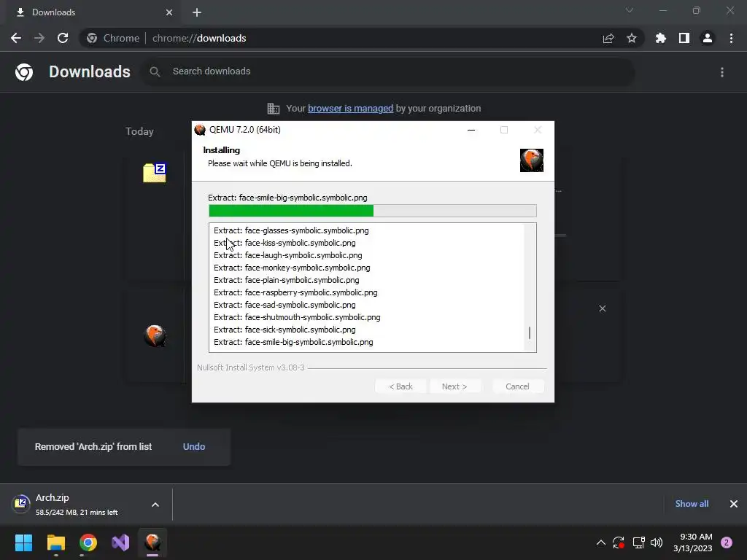Screen dimensions: 747x560
Task: Select log line 'face-sad-symbolic.symbolic.png'
Action: (x=285, y=305)
